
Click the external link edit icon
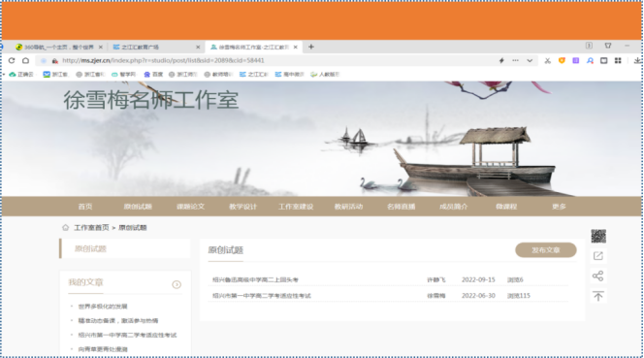tap(598, 256)
